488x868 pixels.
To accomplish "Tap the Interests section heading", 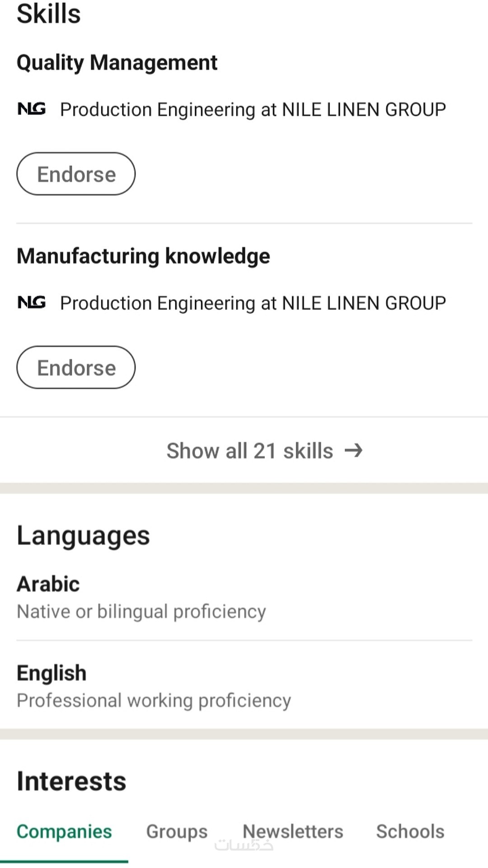I will (71, 781).
